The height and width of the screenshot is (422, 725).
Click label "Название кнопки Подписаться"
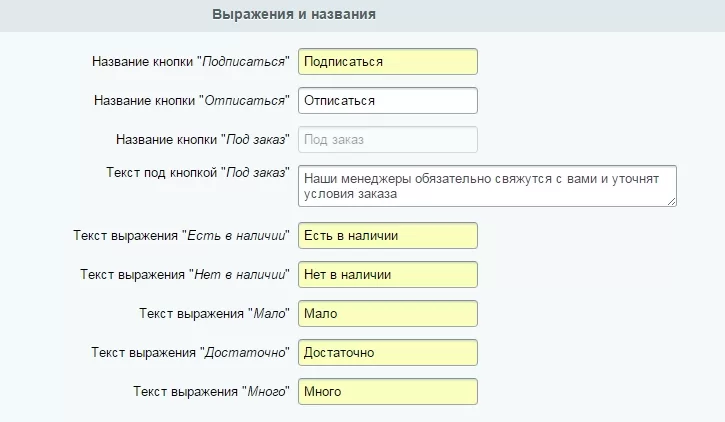[x=190, y=61]
